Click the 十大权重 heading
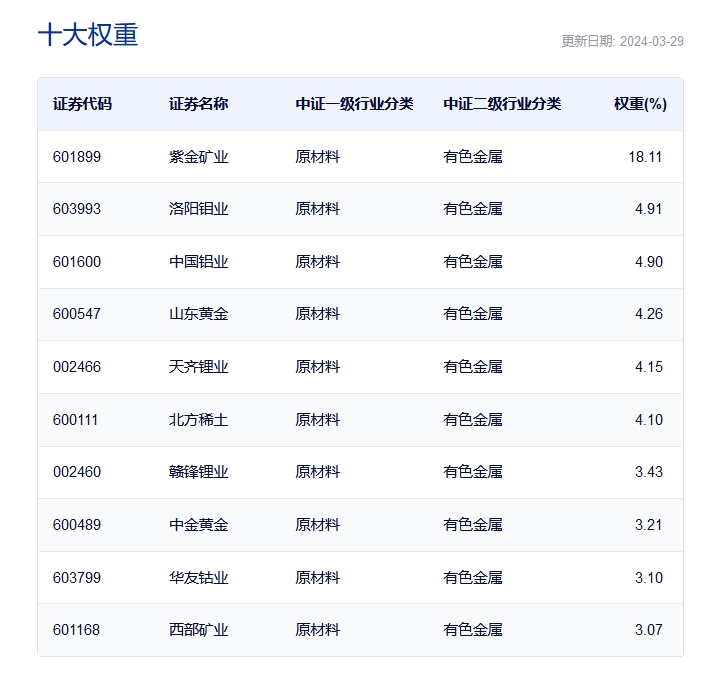 [88, 35]
